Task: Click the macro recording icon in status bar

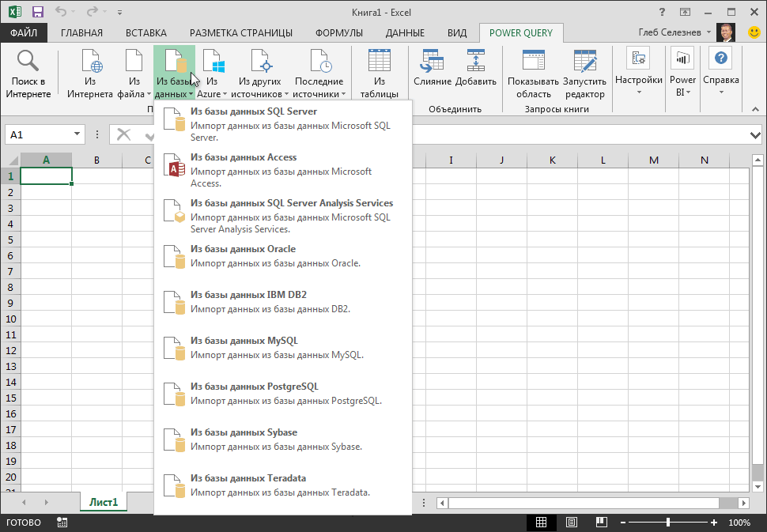Action: pyautogui.click(x=62, y=523)
